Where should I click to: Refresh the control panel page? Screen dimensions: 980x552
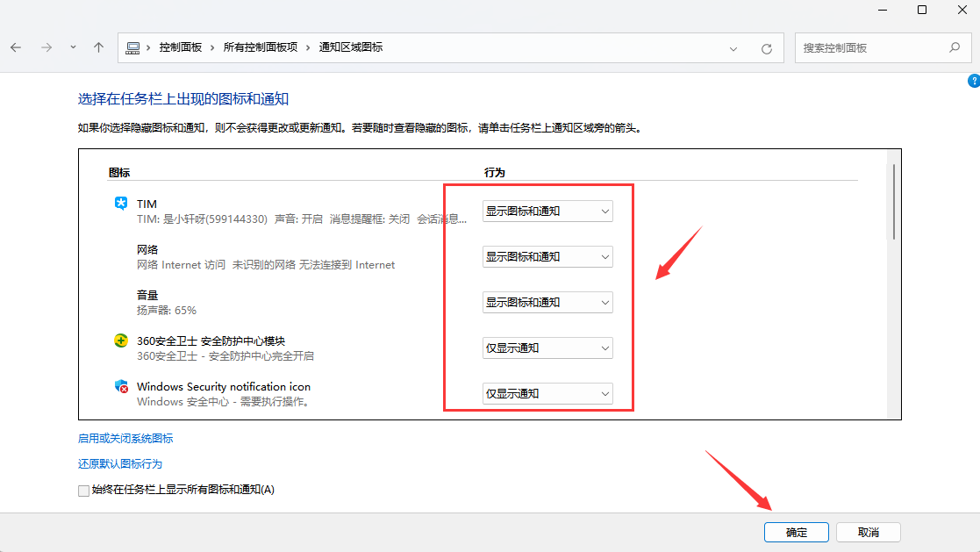[767, 48]
